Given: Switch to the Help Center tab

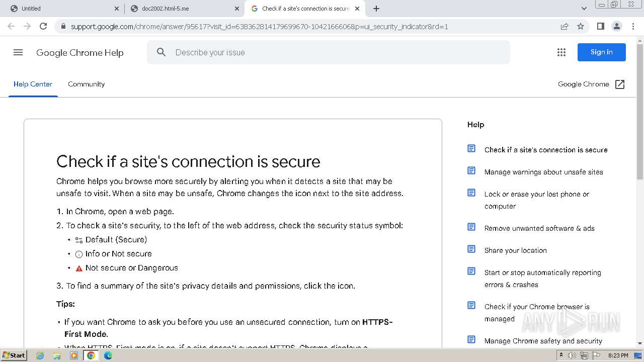Looking at the screenshot, I should click(x=33, y=84).
